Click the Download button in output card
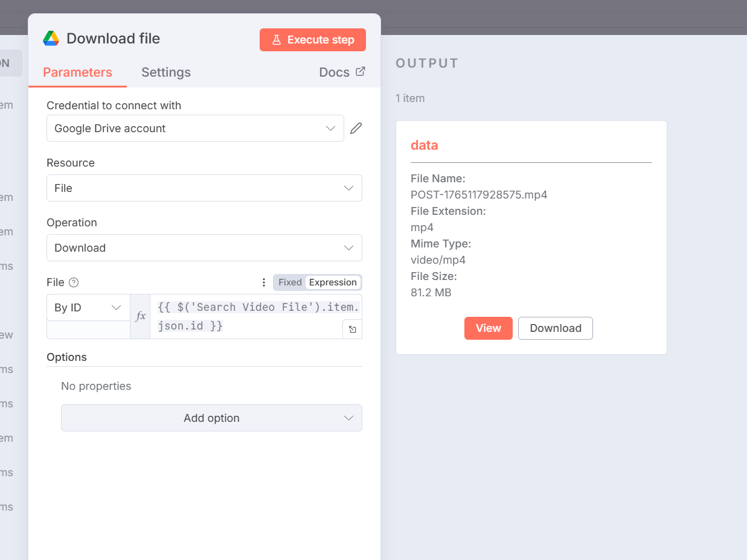747x560 pixels. point(556,328)
